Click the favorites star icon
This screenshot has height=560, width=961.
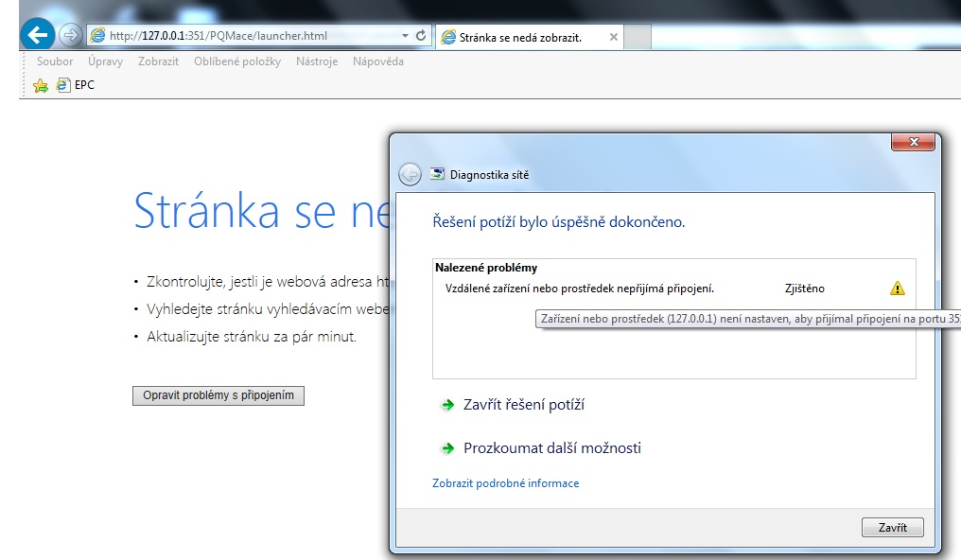point(41,85)
